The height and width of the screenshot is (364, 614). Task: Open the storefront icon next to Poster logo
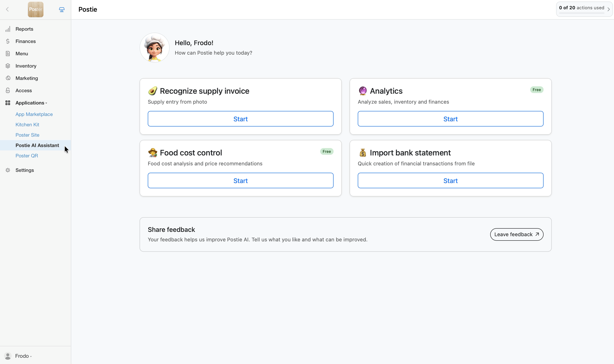coord(62,9)
